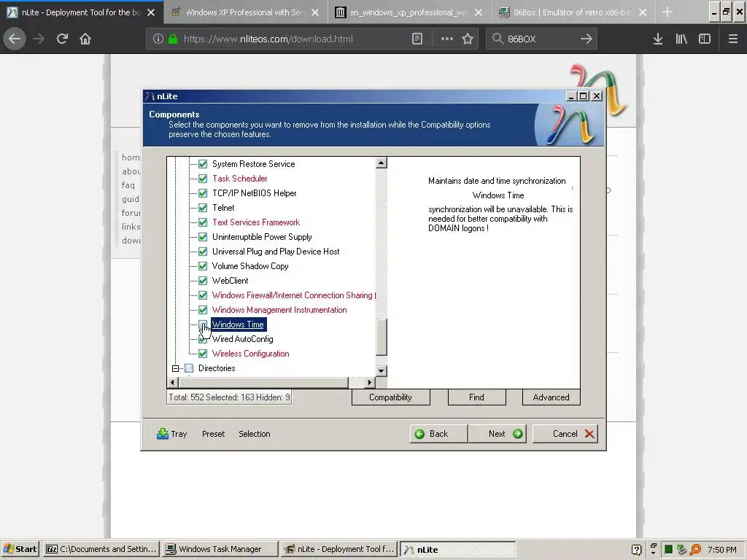Image resolution: width=747 pixels, height=560 pixels.
Task: Click the Find button
Action: pos(476,397)
